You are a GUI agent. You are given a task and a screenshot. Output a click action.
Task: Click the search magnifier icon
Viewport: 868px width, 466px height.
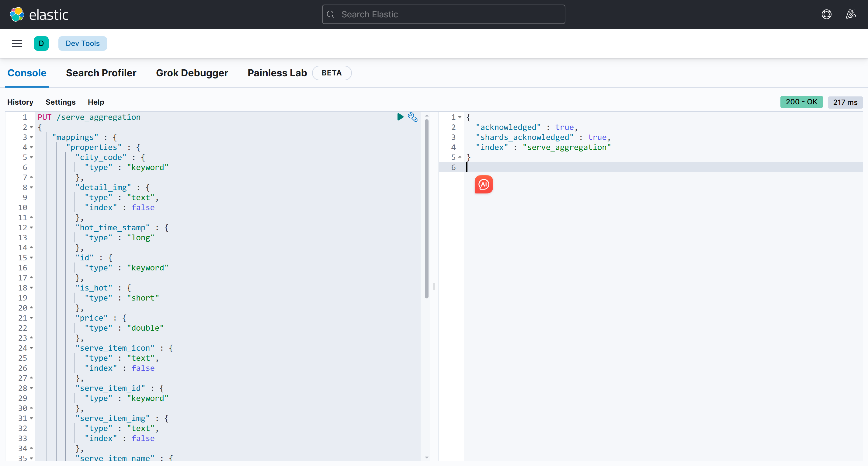(331, 15)
